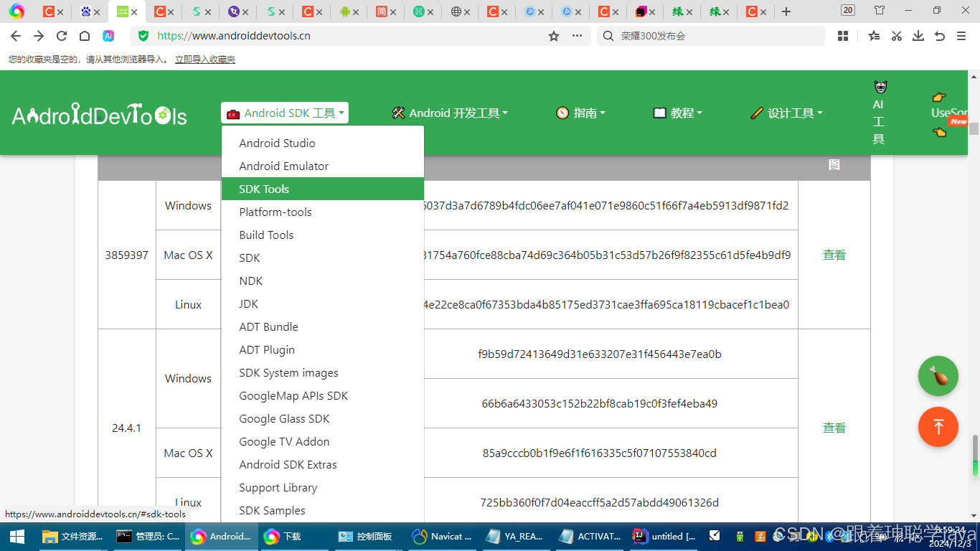Image resolution: width=980 pixels, height=551 pixels.
Task: Click the search magnifier icon
Action: 608,36
